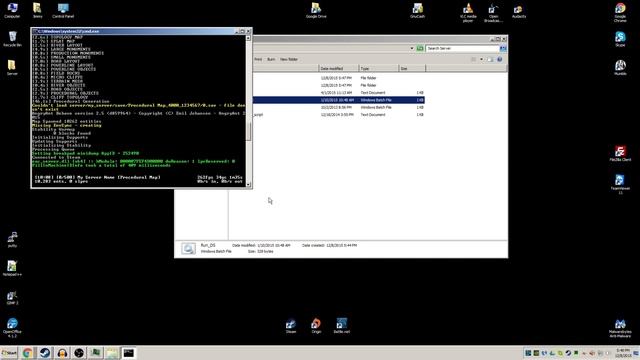
Task: Select the Notepad++ desktop shortcut
Action: pyautogui.click(x=12, y=268)
